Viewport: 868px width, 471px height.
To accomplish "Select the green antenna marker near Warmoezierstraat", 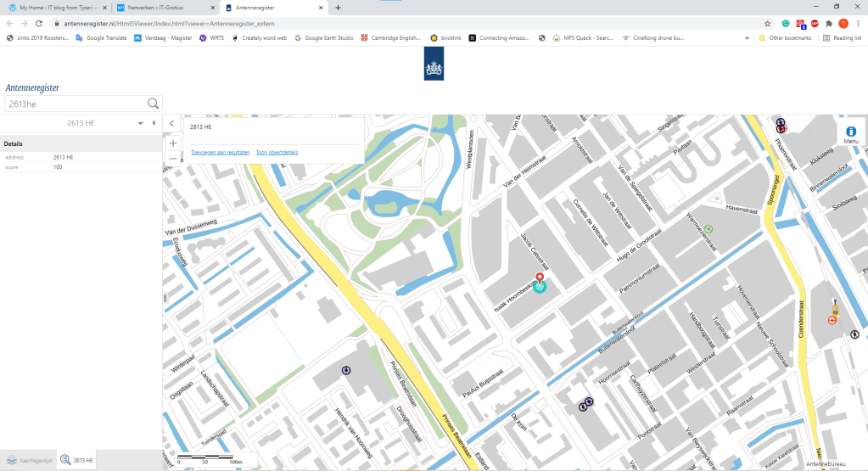I will (708, 228).
